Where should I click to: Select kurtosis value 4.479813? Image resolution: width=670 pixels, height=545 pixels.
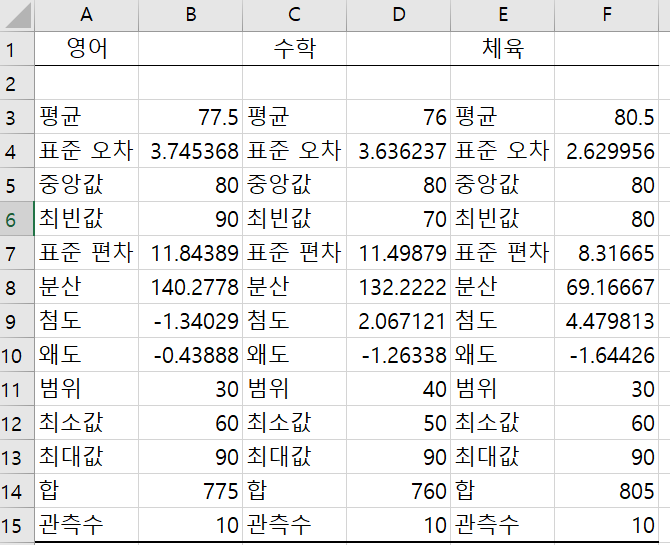[x=606, y=321]
